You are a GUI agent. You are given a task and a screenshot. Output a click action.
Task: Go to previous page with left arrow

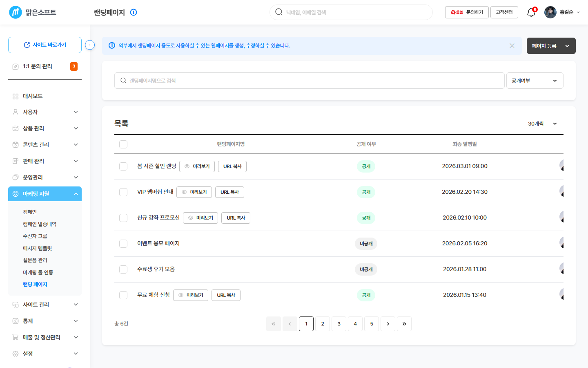tap(290, 324)
